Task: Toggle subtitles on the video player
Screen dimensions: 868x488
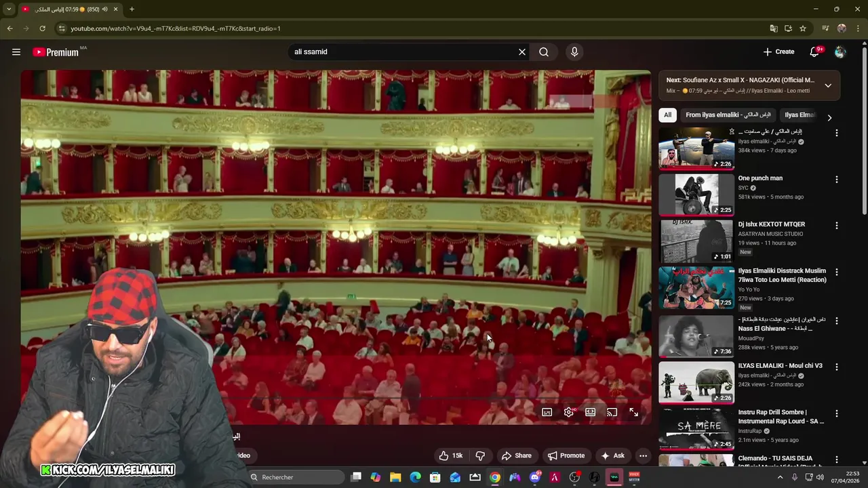Action: [x=547, y=412]
